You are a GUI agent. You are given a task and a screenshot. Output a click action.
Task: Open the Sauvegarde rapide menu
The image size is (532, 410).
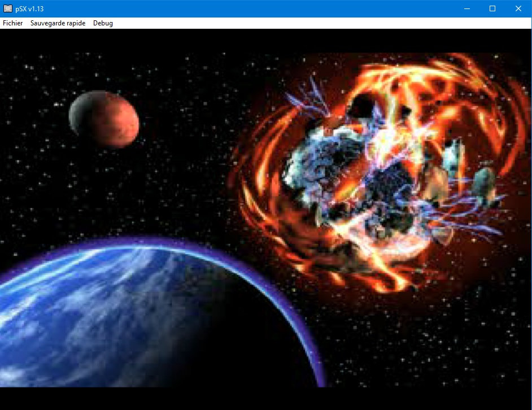point(58,23)
